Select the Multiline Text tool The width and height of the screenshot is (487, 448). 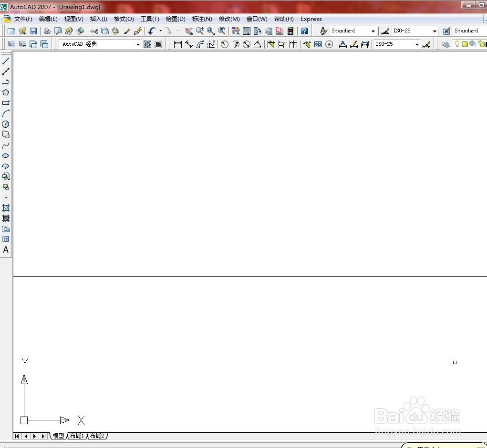(6, 250)
